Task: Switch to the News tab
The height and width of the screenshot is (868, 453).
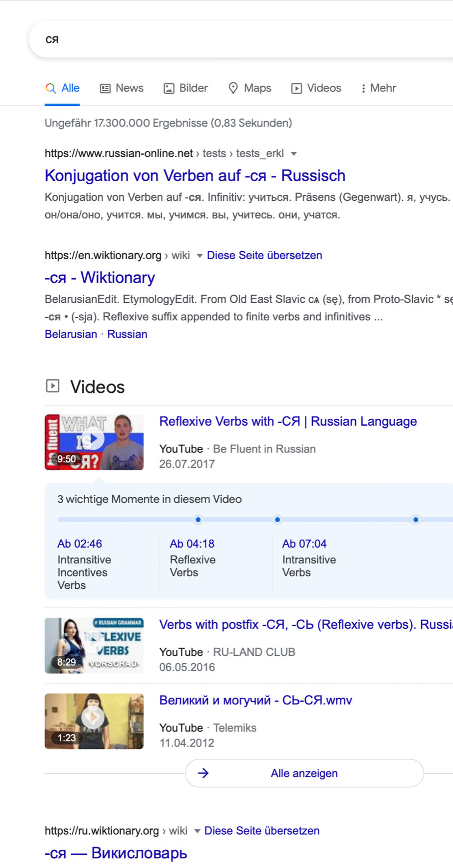Action: pos(122,88)
